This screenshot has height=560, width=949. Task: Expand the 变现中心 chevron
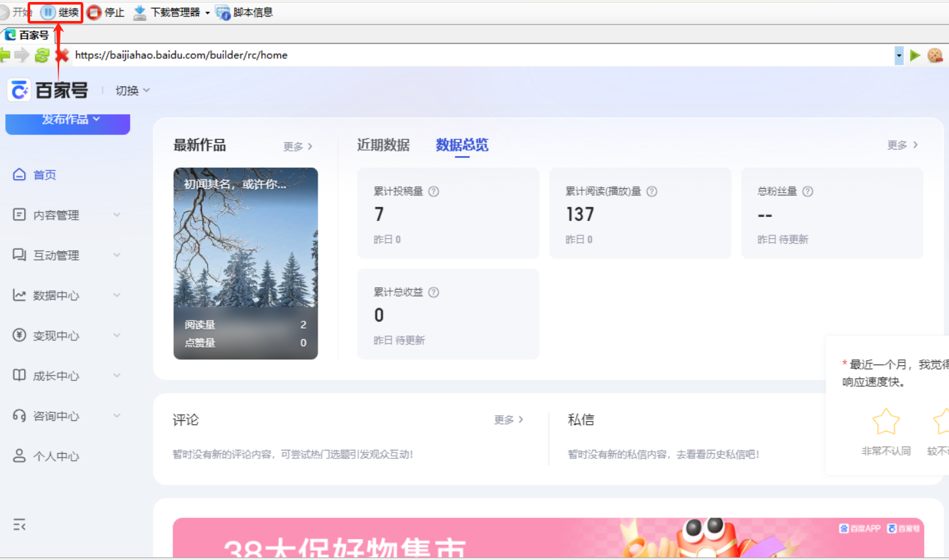coord(117,335)
